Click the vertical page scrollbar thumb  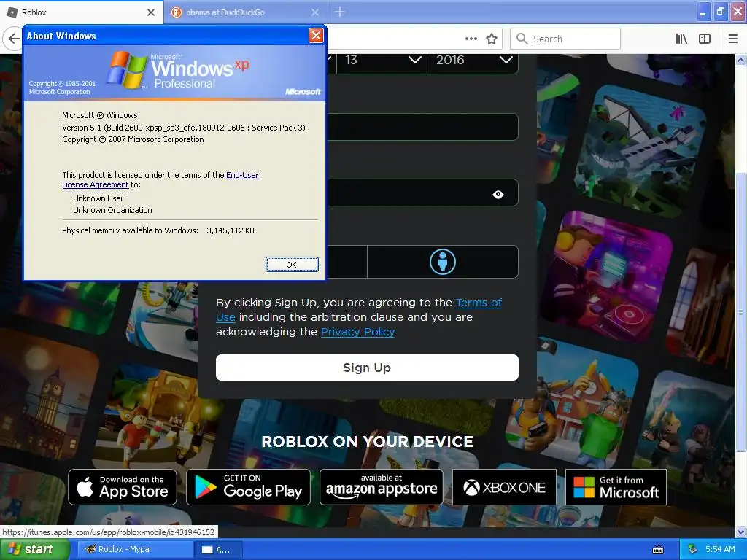(741, 312)
